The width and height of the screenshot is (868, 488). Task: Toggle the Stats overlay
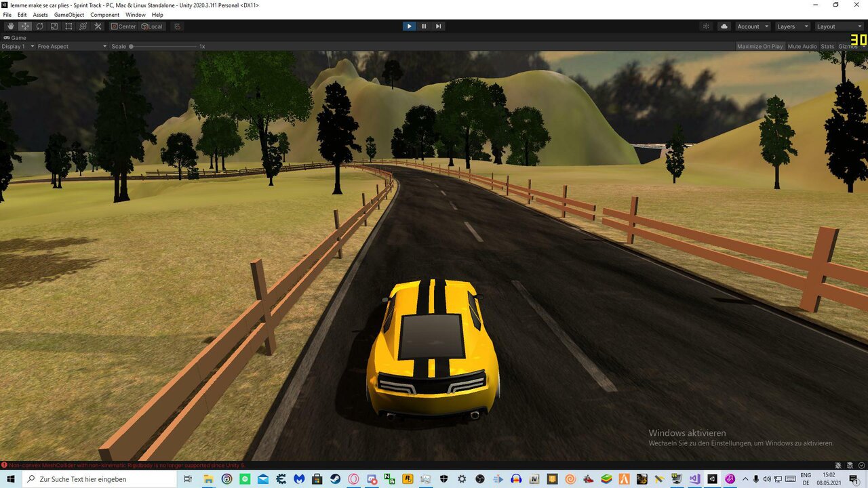(x=827, y=46)
